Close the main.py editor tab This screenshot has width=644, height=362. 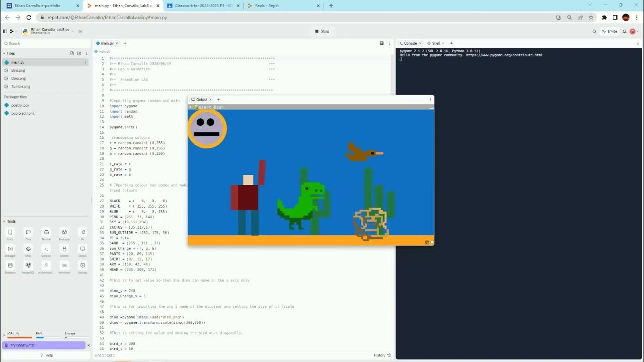117,43
